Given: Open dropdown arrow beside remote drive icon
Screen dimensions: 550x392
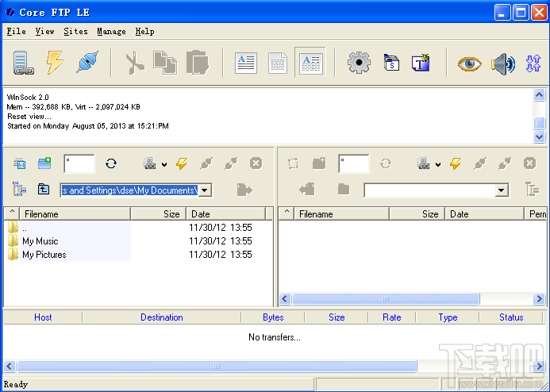Looking at the screenshot, I should point(438,164).
